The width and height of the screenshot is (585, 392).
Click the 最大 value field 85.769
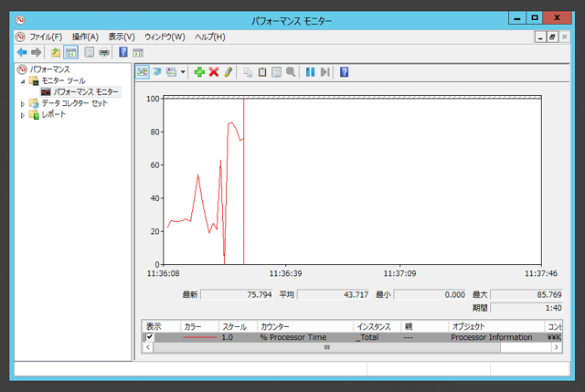tap(526, 294)
